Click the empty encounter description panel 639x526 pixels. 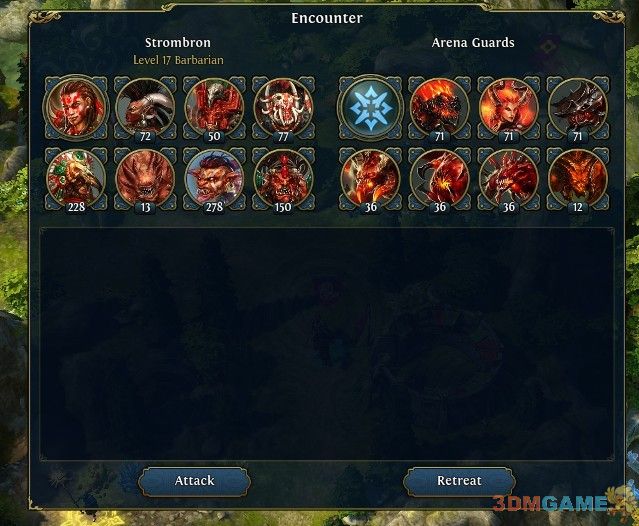pyautogui.click(x=327, y=344)
